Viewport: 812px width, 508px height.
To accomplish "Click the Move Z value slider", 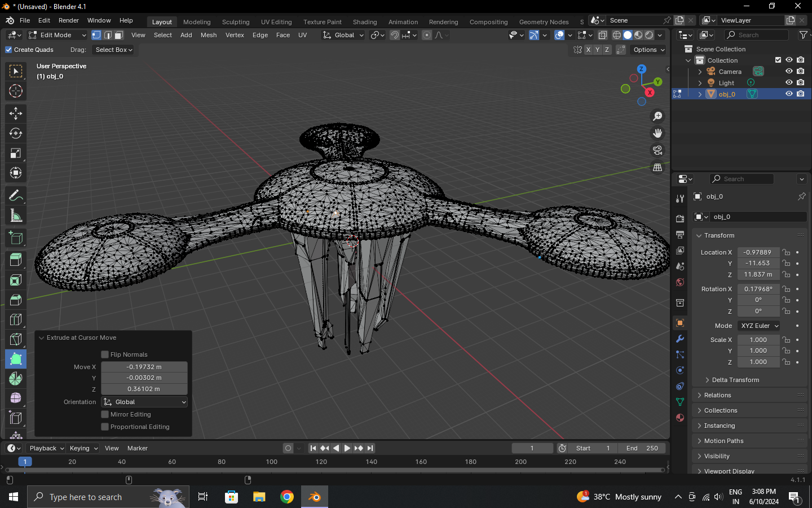I will point(144,389).
